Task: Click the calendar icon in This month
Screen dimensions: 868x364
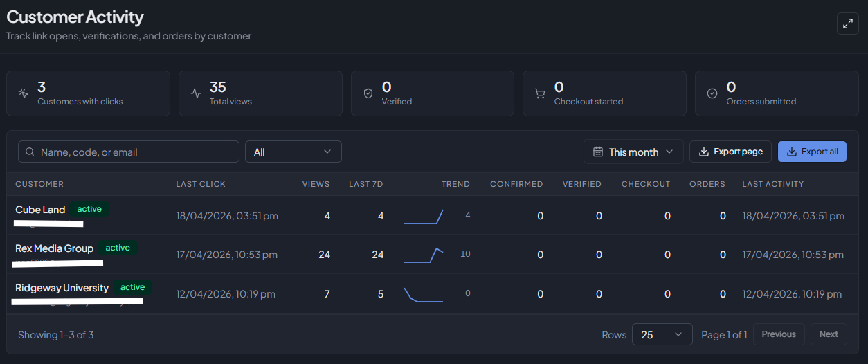Action: click(598, 152)
